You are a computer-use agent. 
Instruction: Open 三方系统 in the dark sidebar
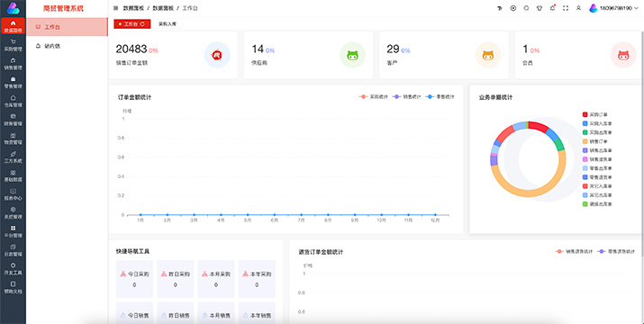pos(14,157)
